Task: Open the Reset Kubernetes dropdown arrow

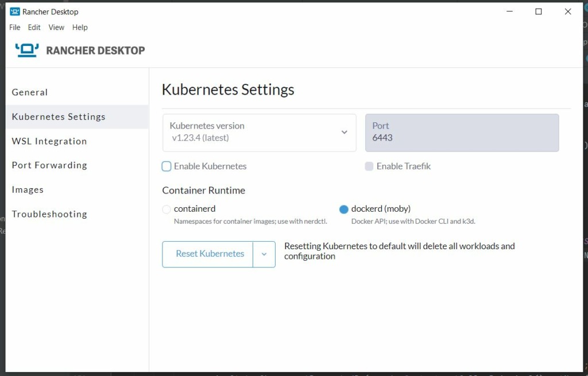Action: pyautogui.click(x=264, y=254)
